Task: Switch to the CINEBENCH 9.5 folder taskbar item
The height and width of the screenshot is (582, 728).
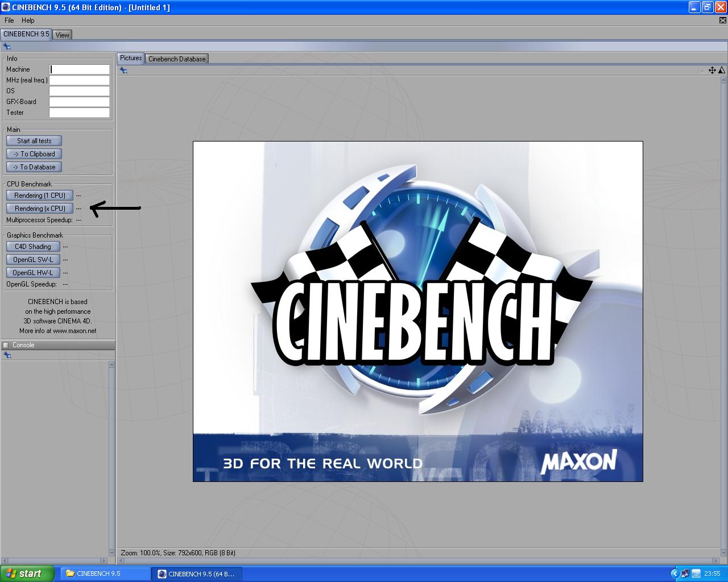Action: click(x=105, y=573)
